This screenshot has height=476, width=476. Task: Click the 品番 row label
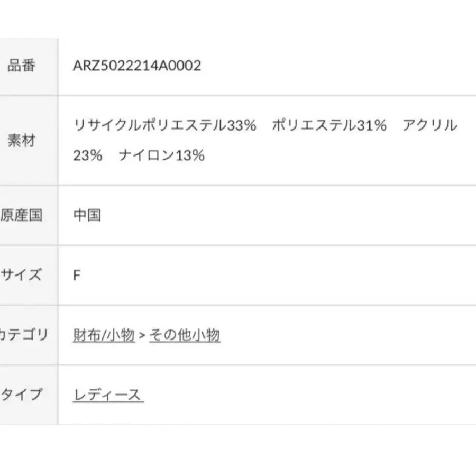21,66
